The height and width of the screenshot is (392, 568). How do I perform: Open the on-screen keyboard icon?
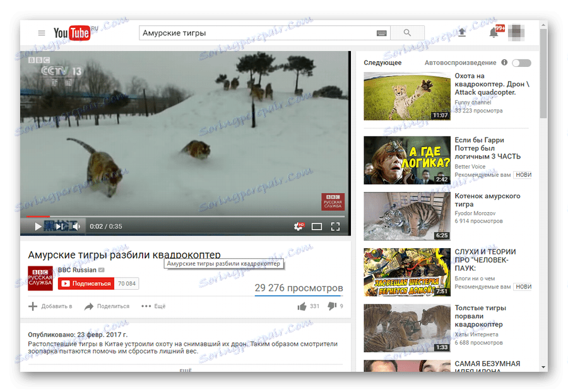381,33
